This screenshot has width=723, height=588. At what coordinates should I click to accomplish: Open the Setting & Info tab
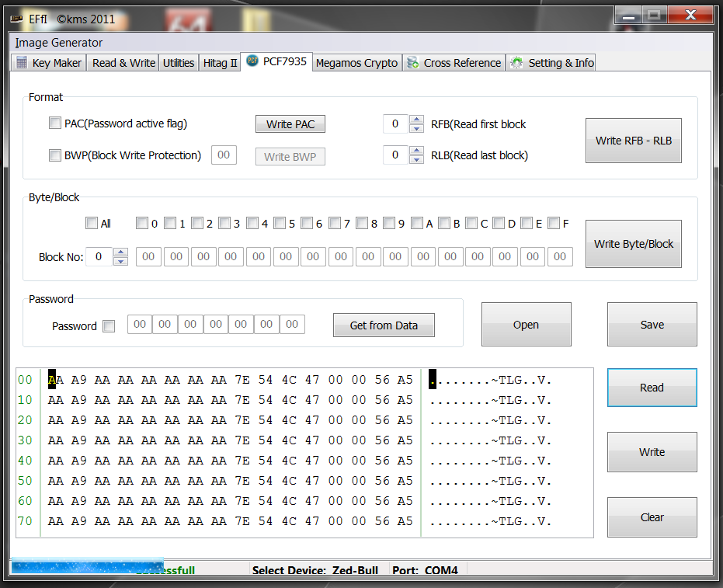click(x=551, y=63)
